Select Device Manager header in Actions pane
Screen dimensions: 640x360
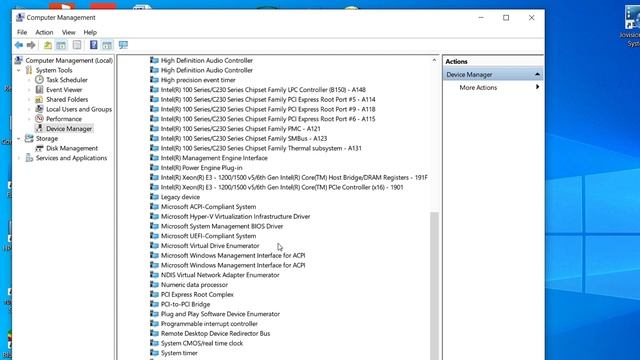click(x=493, y=74)
